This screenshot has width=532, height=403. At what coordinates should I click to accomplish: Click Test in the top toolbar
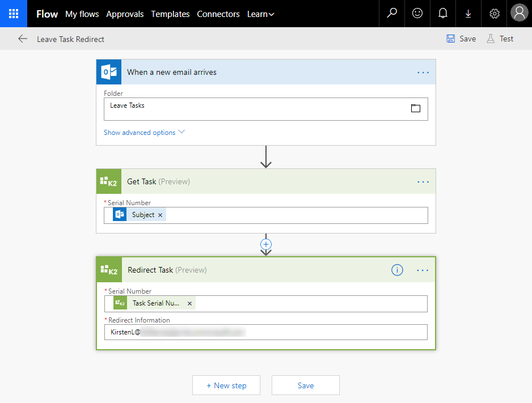[x=500, y=39]
